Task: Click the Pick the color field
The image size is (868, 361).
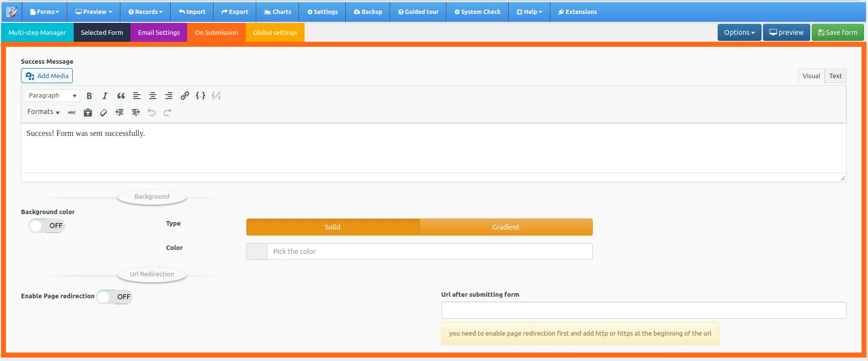Action: tap(430, 251)
